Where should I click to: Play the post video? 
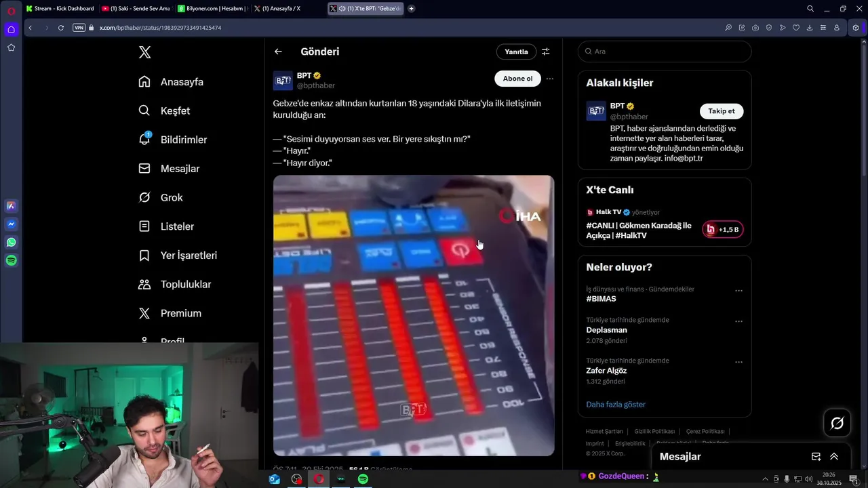pyautogui.click(x=414, y=315)
